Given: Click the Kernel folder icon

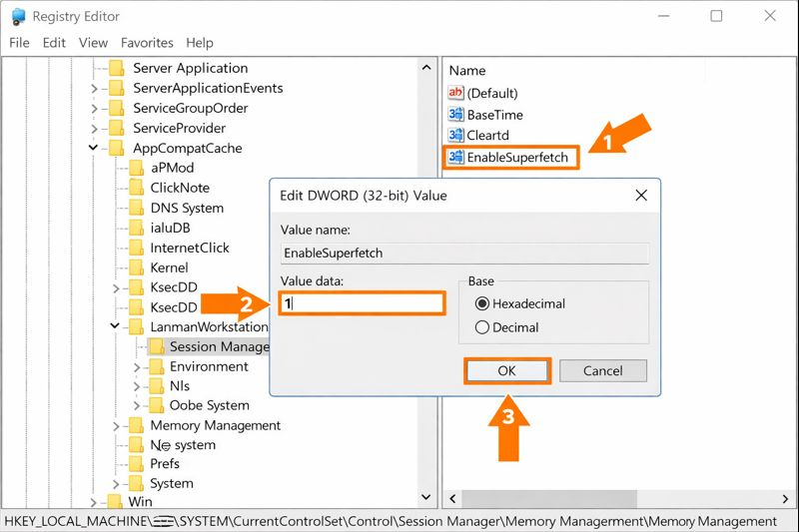Looking at the screenshot, I should click(x=136, y=267).
